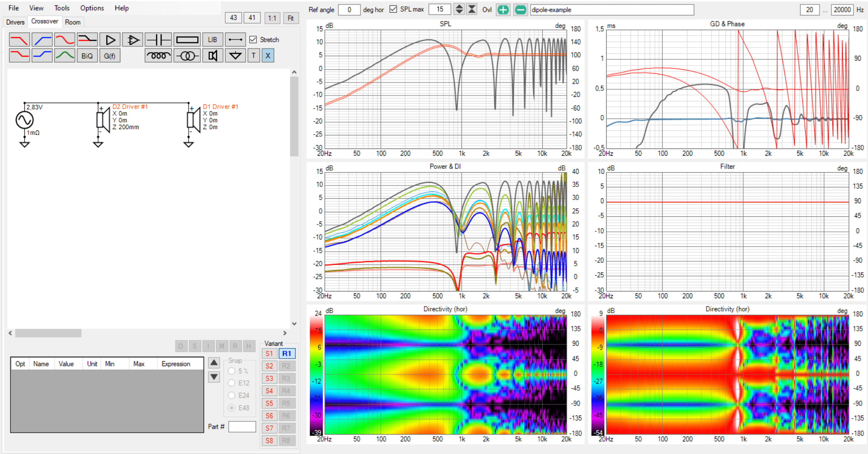Click the Part # input field
This screenshot has width=868, height=454.
[x=242, y=426]
